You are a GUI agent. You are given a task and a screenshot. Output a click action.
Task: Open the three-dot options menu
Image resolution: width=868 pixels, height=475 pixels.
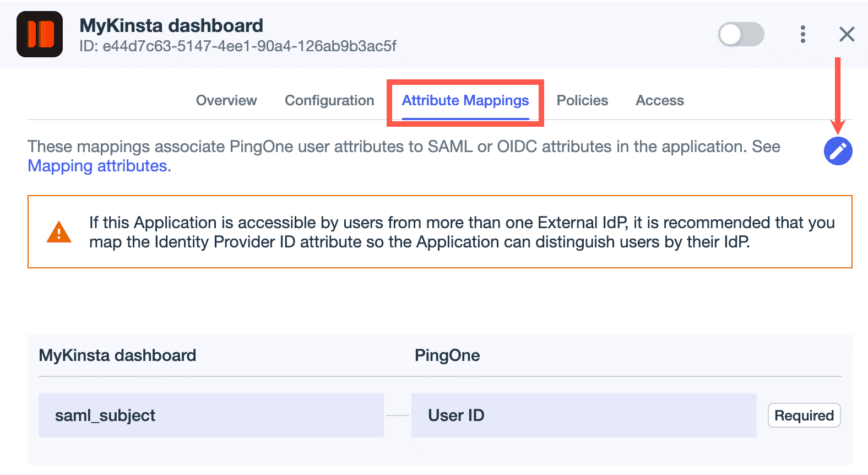(803, 34)
